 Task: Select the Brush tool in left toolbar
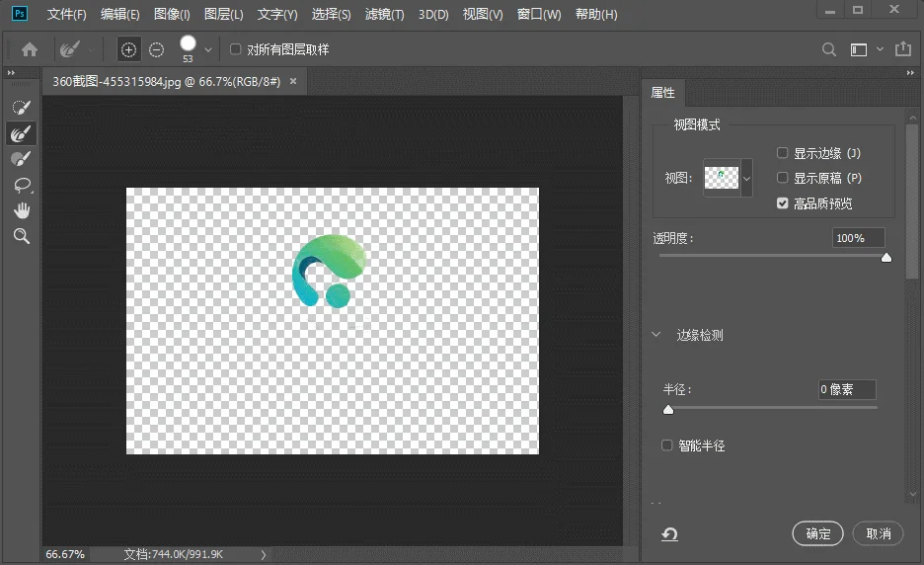tap(21, 159)
